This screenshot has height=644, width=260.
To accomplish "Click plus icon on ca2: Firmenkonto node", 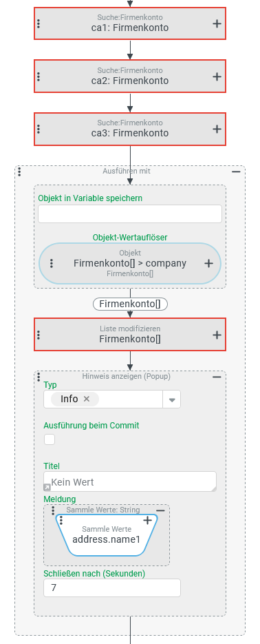I will pyautogui.click(x=217, y=76).
